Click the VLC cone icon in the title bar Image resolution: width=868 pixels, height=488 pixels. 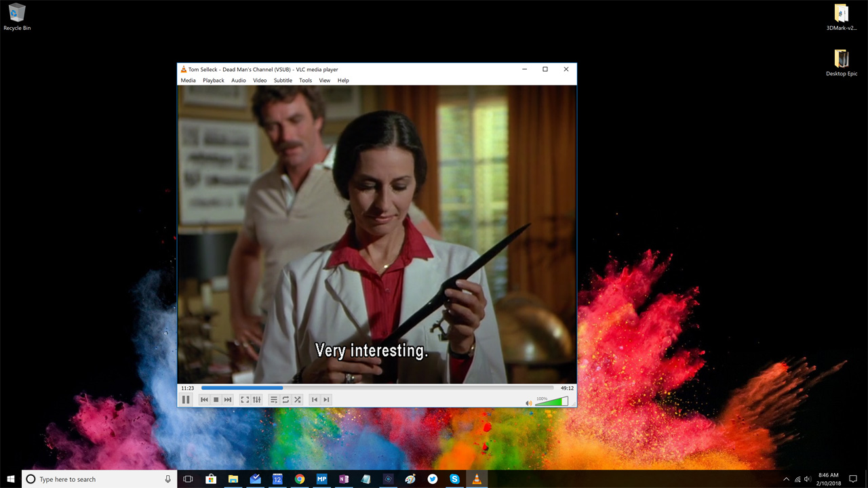pyautogui.click(x=182, y=68)
